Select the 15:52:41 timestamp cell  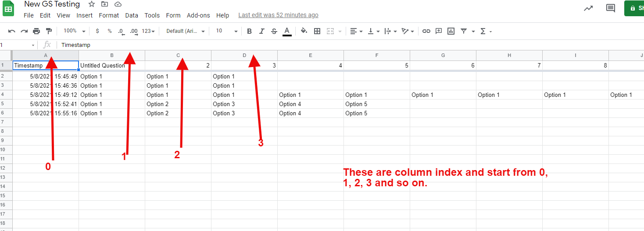46,104
